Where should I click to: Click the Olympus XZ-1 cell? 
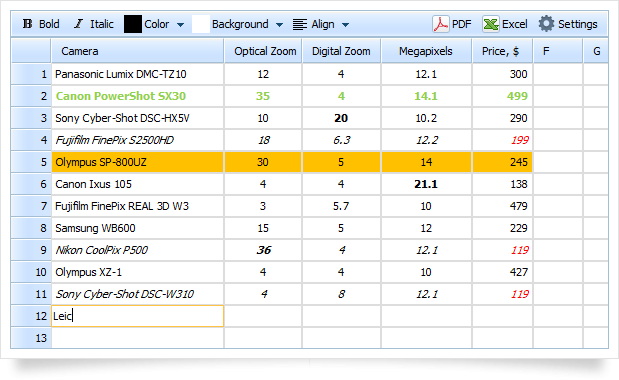[x=137, y=272]
